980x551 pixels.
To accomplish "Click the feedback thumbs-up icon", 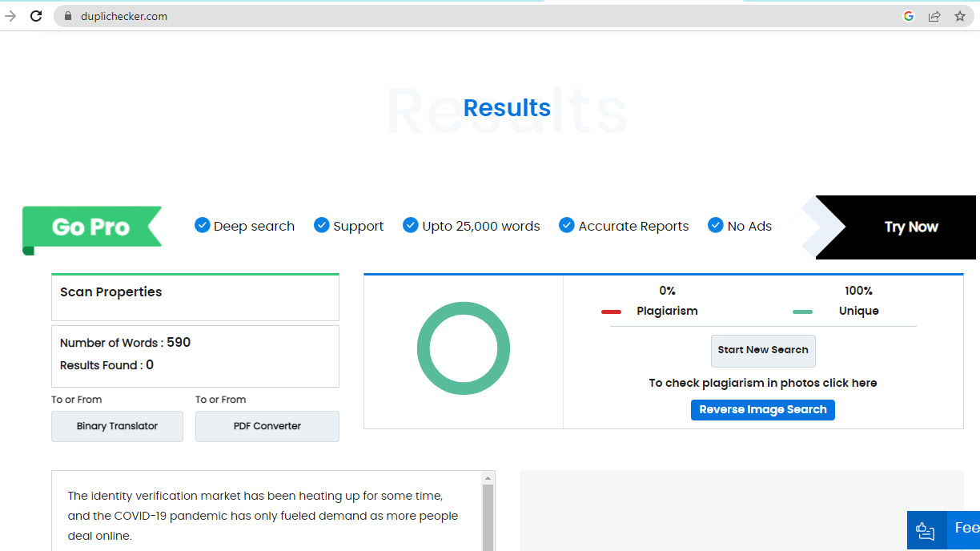I will click(x=926, y=530).
